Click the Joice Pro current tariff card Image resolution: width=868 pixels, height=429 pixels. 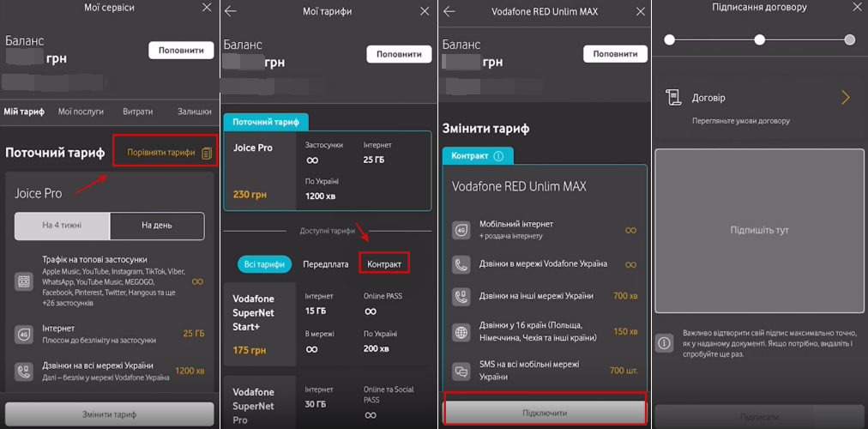[327, 171]
